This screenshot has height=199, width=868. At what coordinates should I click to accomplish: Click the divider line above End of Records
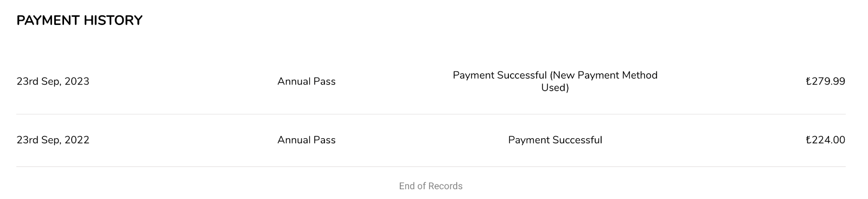coord(431,166)
